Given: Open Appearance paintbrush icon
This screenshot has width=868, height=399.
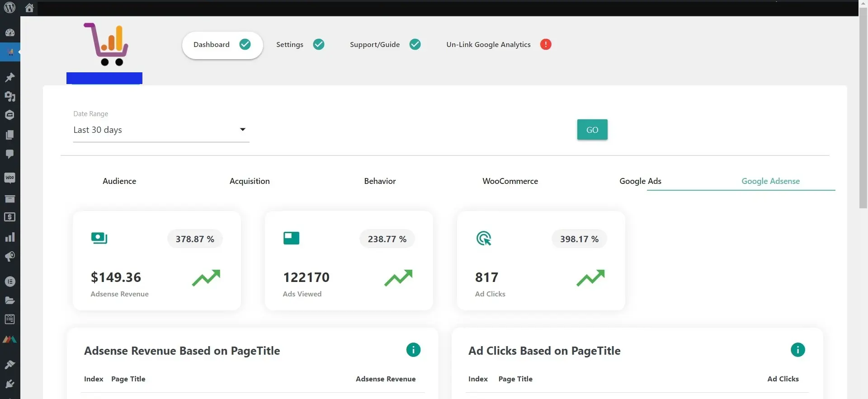Looking at the screenshot, I should tap(10, 364).
